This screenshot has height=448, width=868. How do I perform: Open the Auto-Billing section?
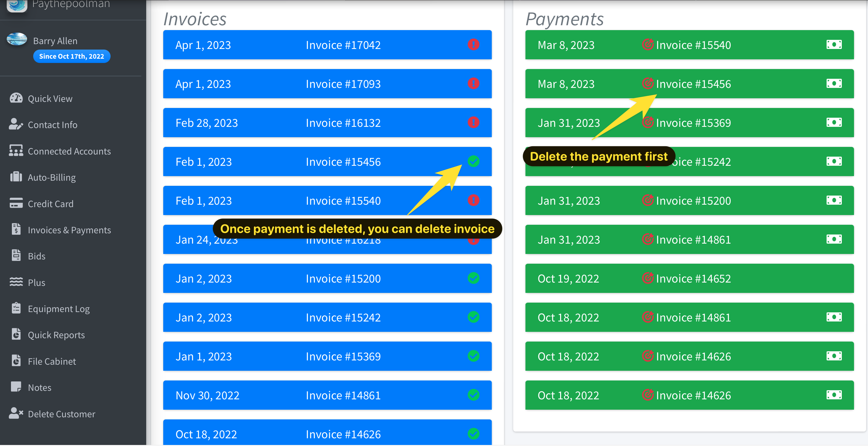[51, 177]
